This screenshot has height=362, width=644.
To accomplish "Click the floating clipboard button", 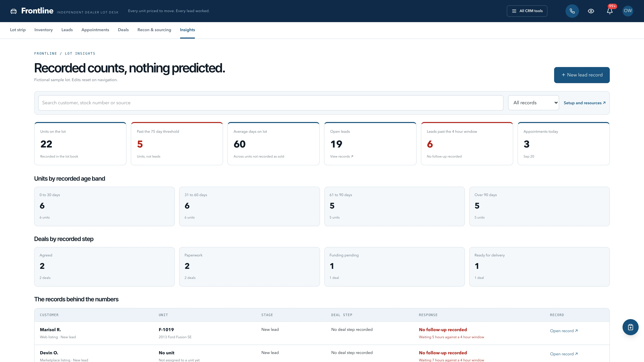I will coord(630,327).
